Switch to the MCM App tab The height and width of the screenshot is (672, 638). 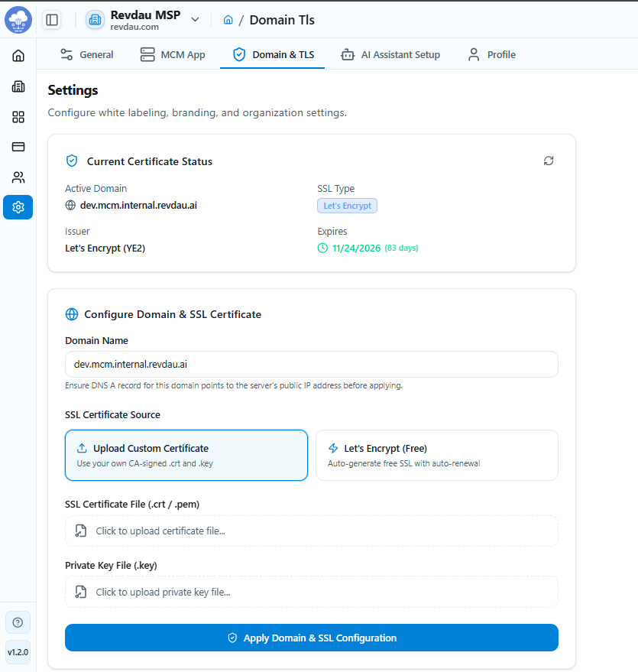(x=173, y=55)
